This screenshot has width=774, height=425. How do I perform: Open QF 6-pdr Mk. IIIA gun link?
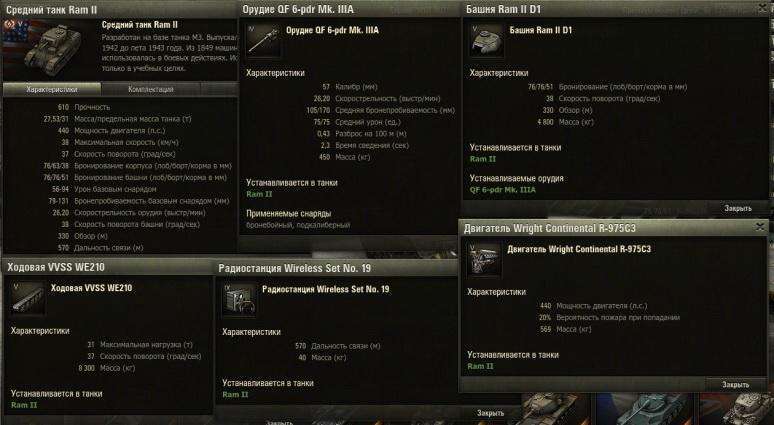(x=503, y=190)
